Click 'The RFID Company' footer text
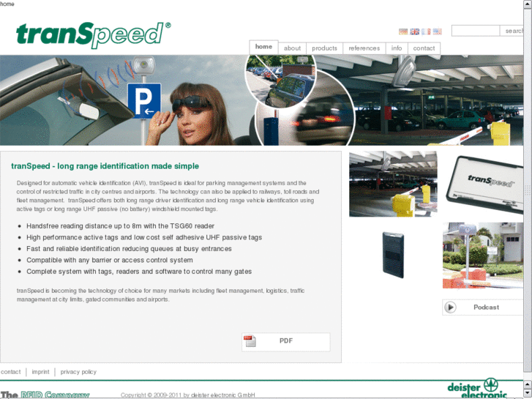 [x=45, y=395]
